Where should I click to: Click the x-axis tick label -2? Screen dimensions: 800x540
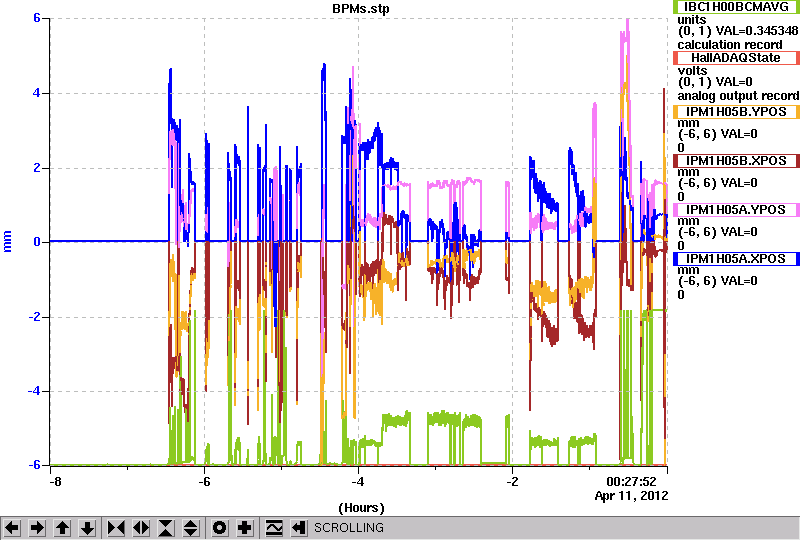click(512, 482)
